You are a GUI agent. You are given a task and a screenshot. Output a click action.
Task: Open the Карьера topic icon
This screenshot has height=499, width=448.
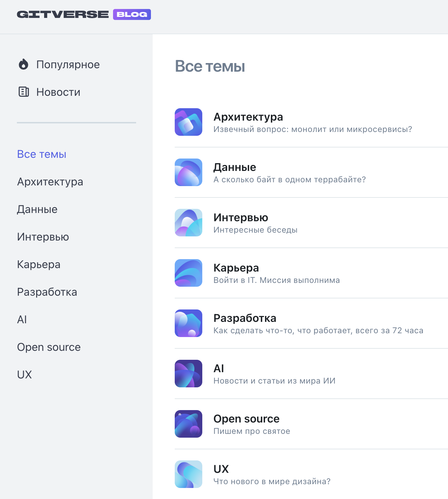189,273
